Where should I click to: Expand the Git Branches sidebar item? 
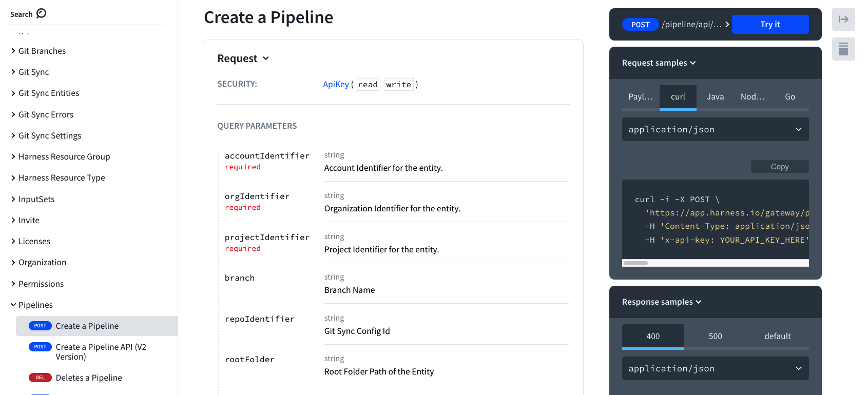point(13,51)
